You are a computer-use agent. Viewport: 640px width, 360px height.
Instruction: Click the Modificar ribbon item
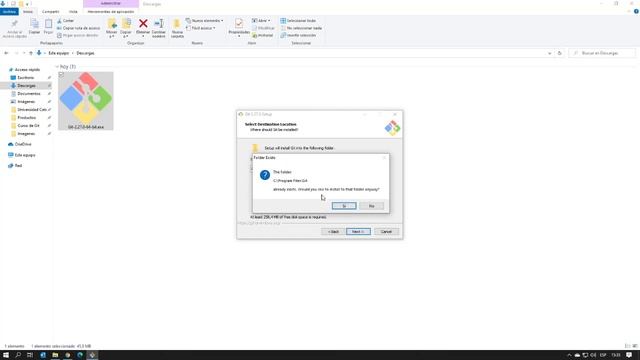[263, 28]
